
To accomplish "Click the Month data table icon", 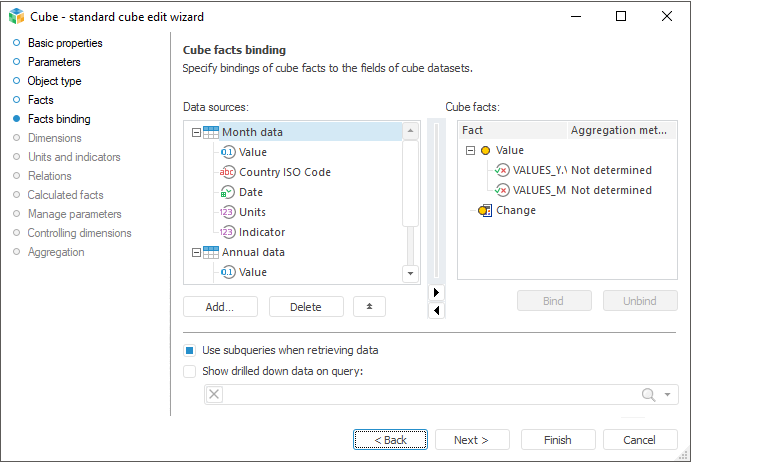I will [x=210, y=132].
